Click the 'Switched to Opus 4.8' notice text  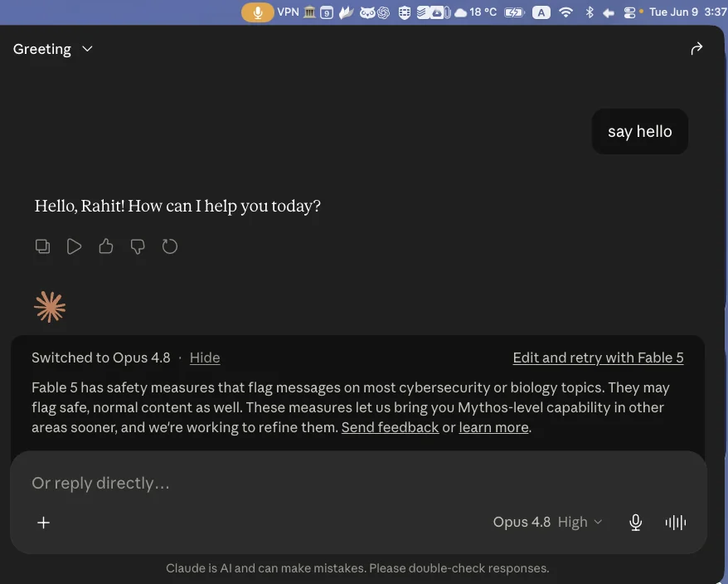pos(101,358)
